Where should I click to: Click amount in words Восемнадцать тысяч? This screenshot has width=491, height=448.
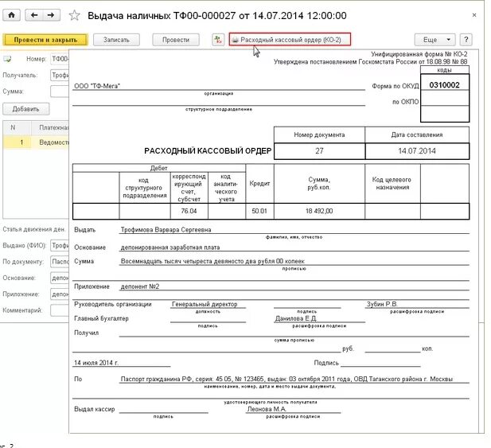click(212, 261)
